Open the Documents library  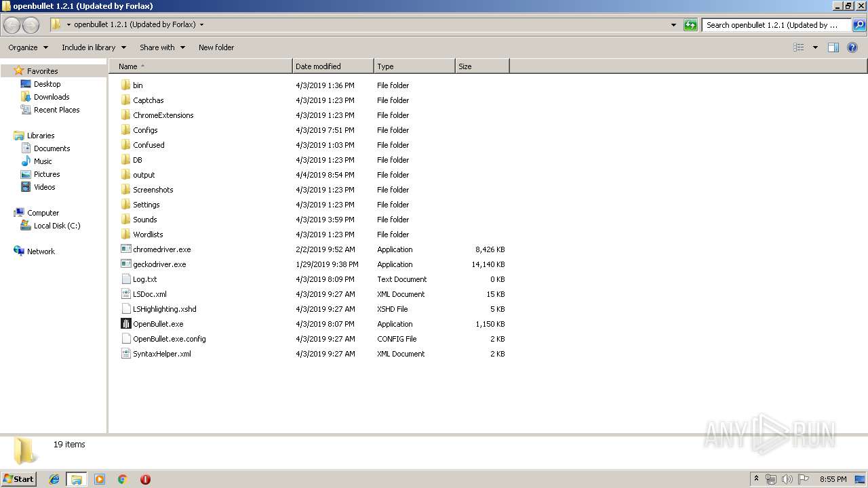pyautogui.click(x=52, y=148)
